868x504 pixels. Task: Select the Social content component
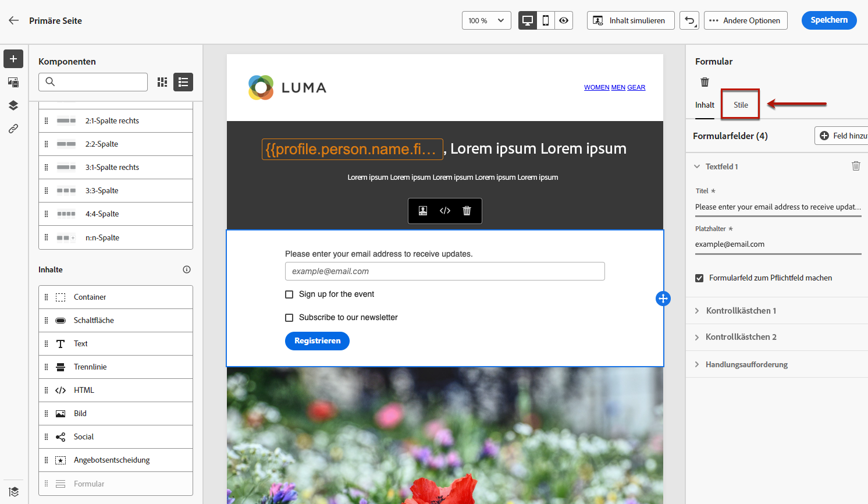[x=116, y=437]
